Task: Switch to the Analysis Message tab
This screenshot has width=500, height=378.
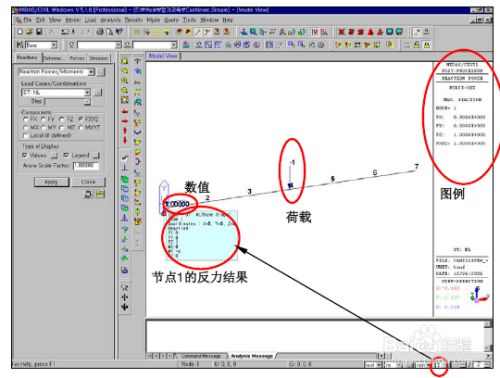Action: pos(252,356)
